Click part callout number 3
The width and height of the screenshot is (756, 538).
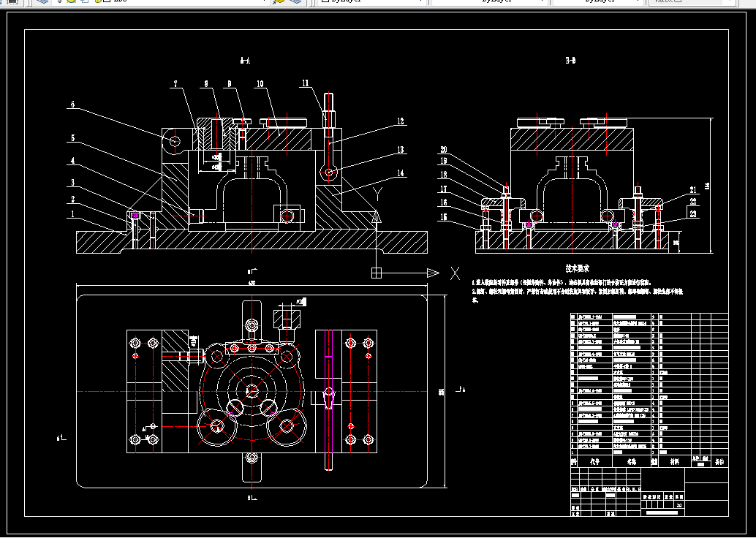(73, 182)
